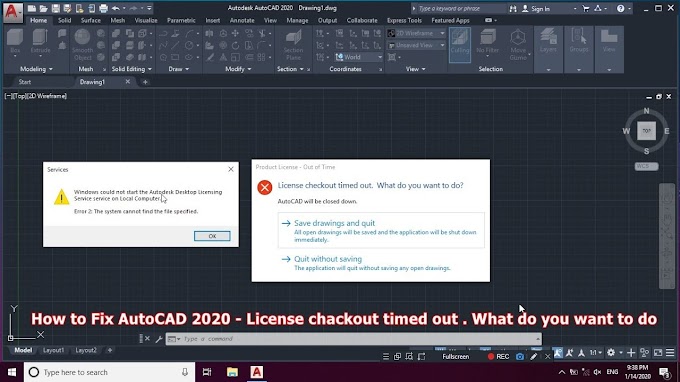Open the Express Tools ribbon tab
This screenshot has height=382, width=680.
(x=404, y=20)
